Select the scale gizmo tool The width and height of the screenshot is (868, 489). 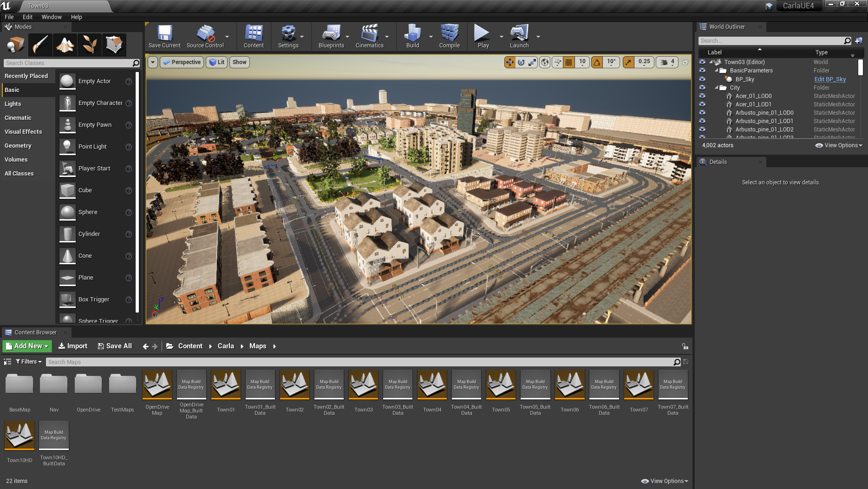(532, 62)
